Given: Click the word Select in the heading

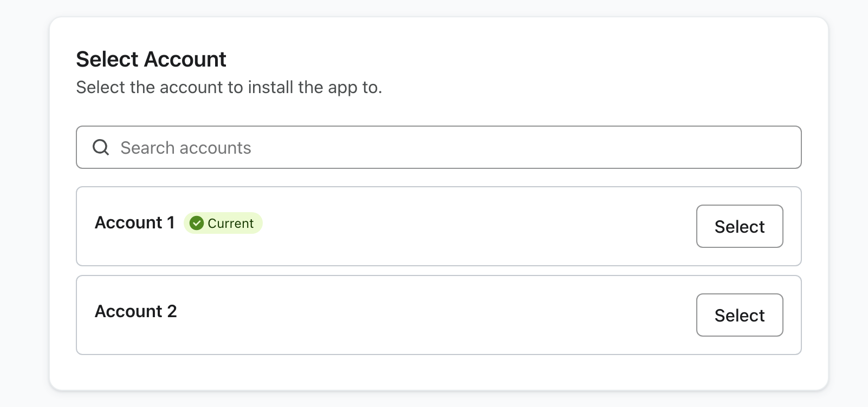Looking at the screenshot, I should pyautogui.click(x=107, y=59).
